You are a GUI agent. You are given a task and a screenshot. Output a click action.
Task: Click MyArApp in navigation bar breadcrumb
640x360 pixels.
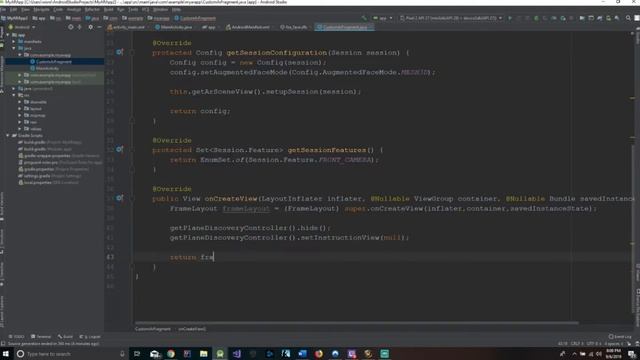[x=14, y=18]
